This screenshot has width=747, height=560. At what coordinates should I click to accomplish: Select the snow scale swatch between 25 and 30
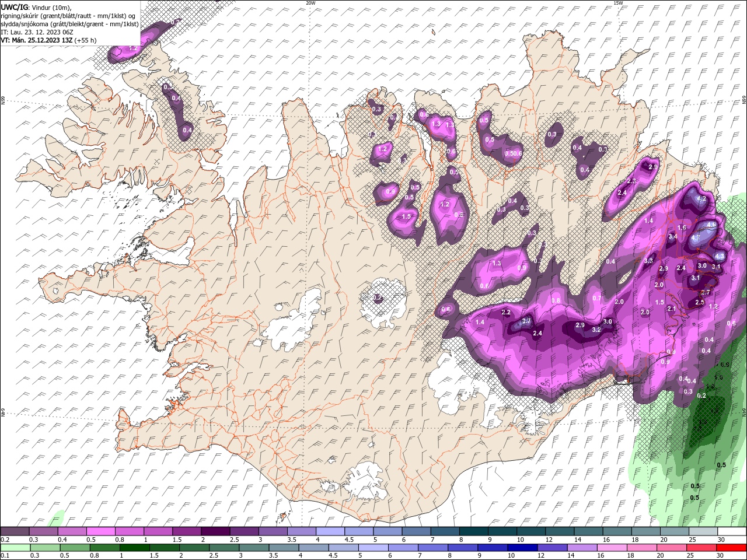[702, 531]
